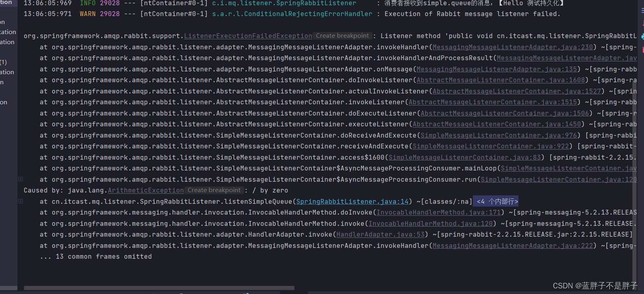This screenshot has width=644, height=294.
Task: Open MessagingMessageListenerAdapter.java:222 link
Action: (512, 246)
